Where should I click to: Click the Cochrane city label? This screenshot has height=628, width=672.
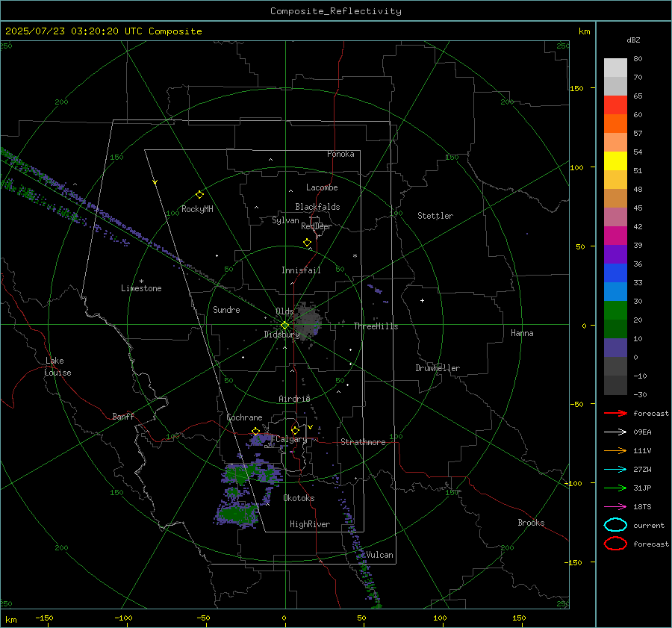(x=244, y=417)
